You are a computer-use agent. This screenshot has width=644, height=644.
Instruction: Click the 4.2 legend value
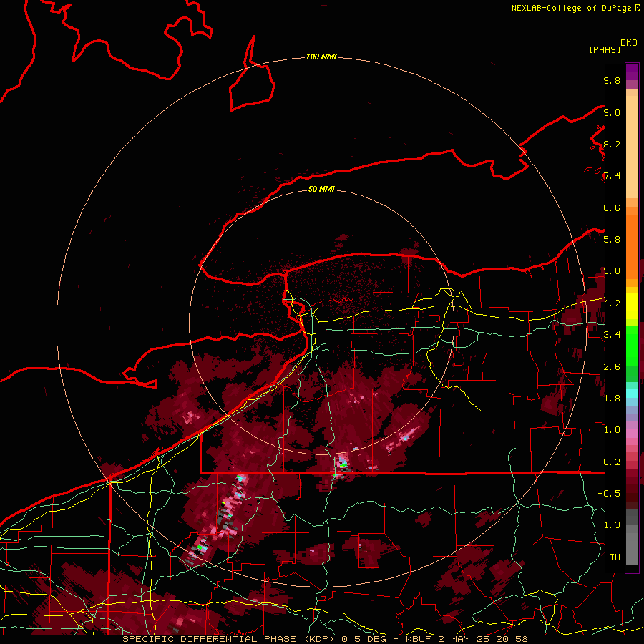click(612, 303)
